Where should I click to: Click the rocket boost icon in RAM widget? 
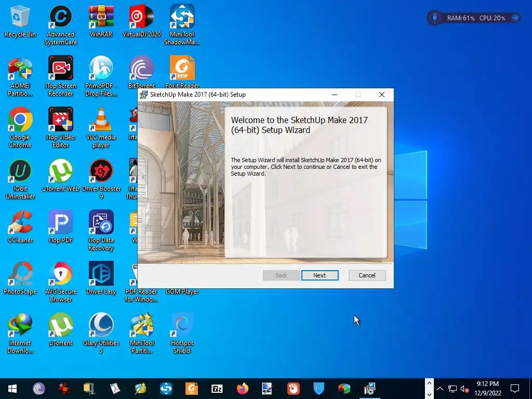(x=435, y=18)
